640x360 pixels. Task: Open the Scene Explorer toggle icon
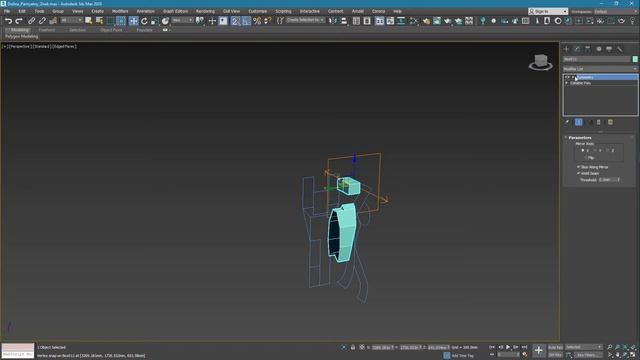point(356,21)
